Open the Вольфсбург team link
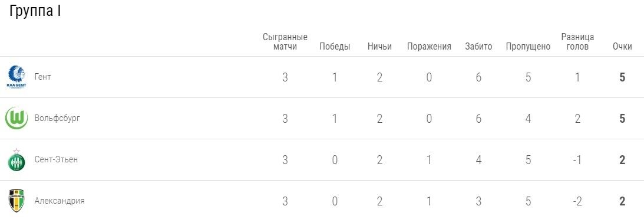The image size is (644, 219). 58,118
